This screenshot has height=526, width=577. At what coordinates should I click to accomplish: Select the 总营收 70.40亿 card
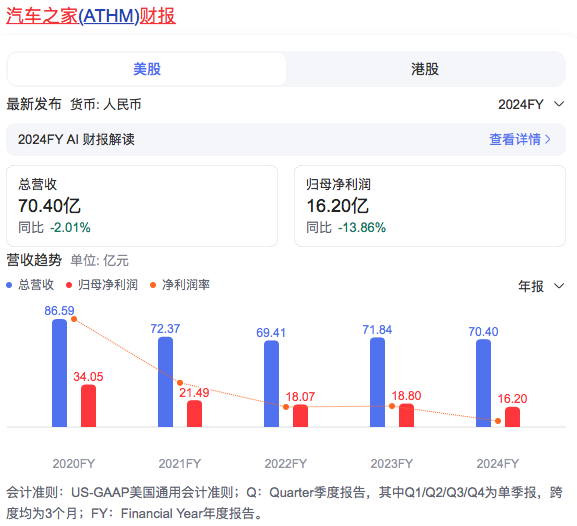click(142, 206)
